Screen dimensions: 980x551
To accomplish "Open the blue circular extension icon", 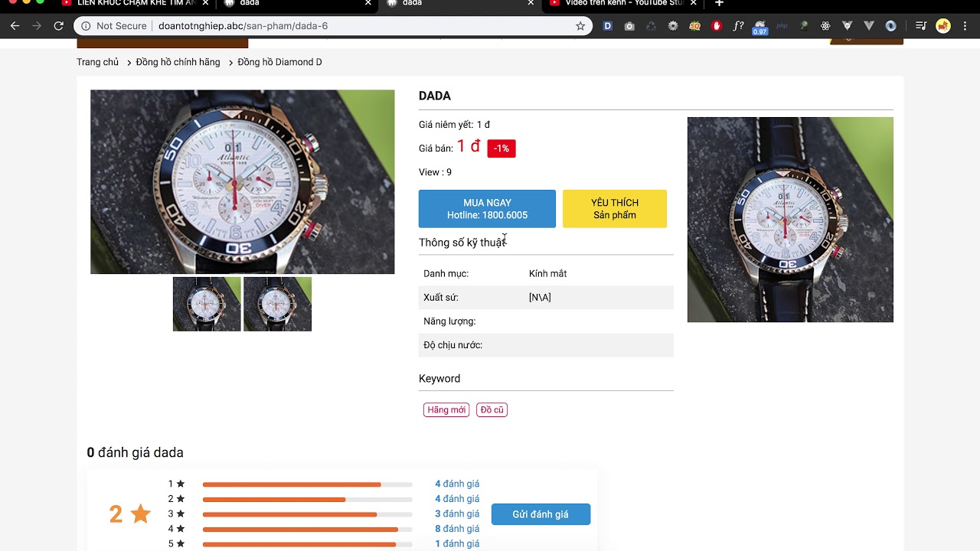I will [891, 26].
